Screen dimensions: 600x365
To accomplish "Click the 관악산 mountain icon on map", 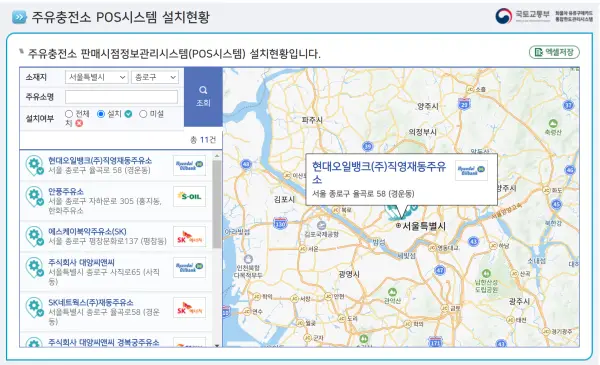I will point(392,292).
